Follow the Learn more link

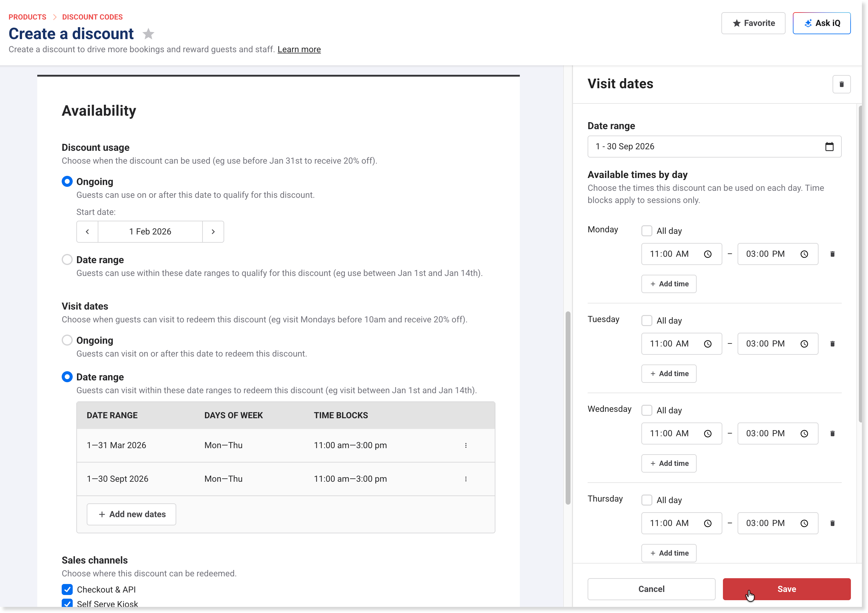click(299, 49)
